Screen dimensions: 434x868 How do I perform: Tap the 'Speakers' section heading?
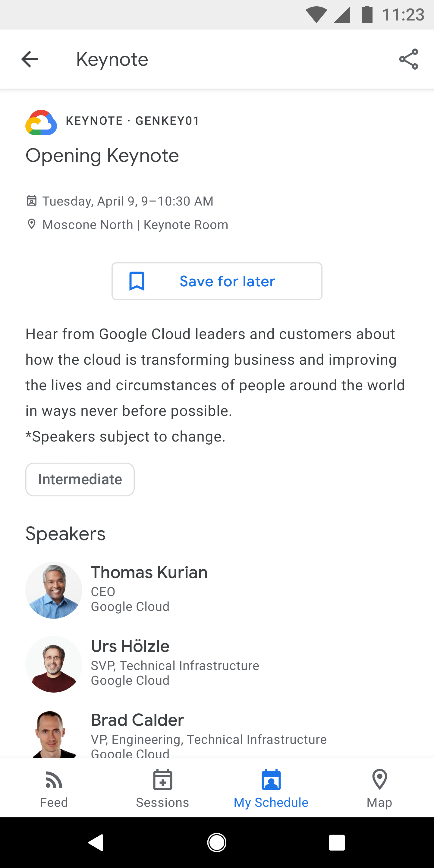(x=66, y=534)
